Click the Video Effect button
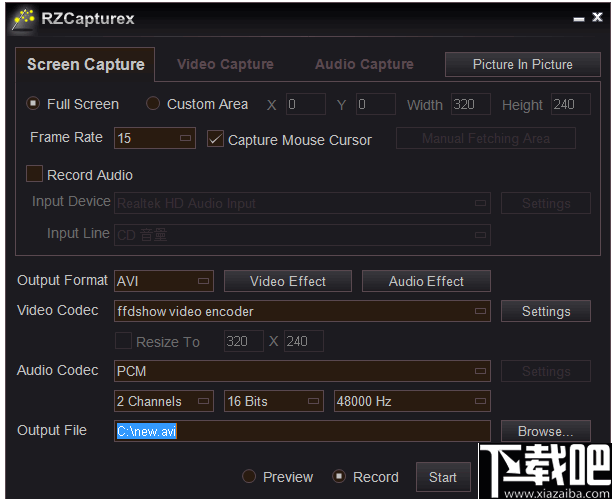The width and height of the screenshot is (614, 499). click(x=288, y=281)
